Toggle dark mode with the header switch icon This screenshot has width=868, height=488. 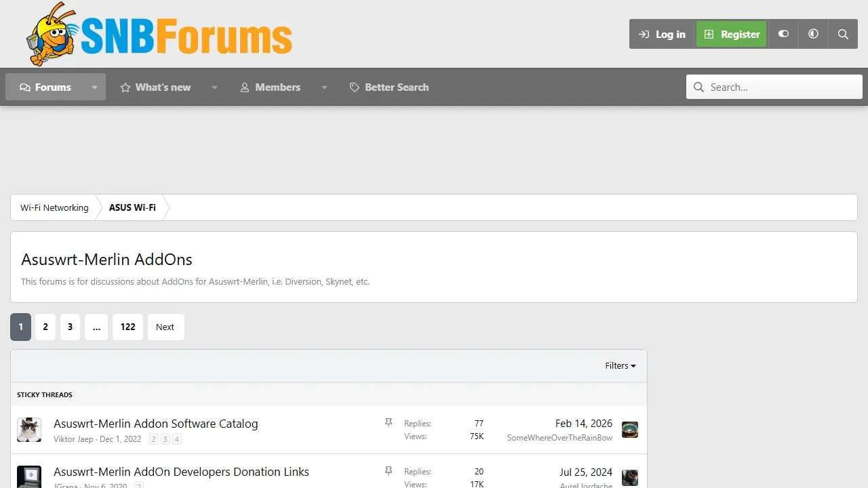click(x=783, y=33)
